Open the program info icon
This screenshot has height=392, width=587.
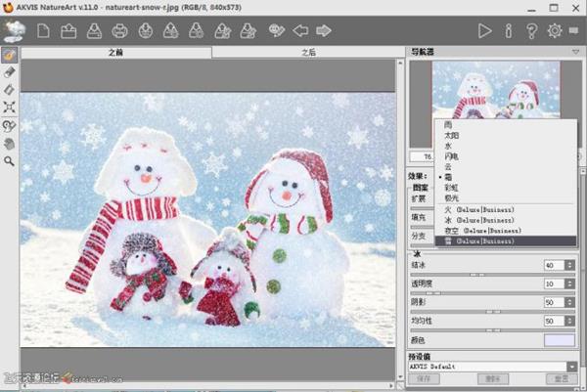point(508,30)
